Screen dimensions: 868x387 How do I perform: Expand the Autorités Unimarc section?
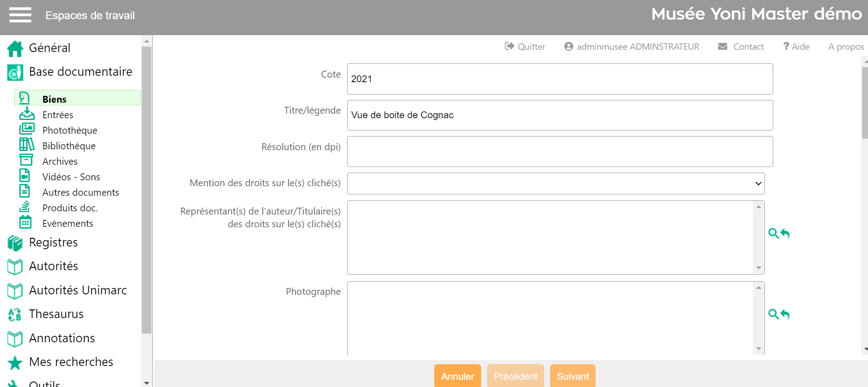[x=78, y=290]
